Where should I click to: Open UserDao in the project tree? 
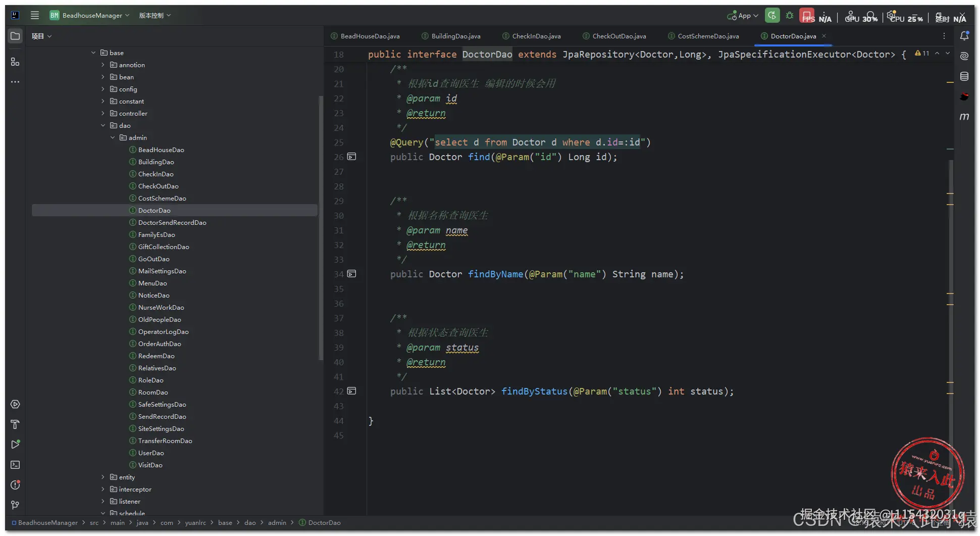[x=151, y=453]
